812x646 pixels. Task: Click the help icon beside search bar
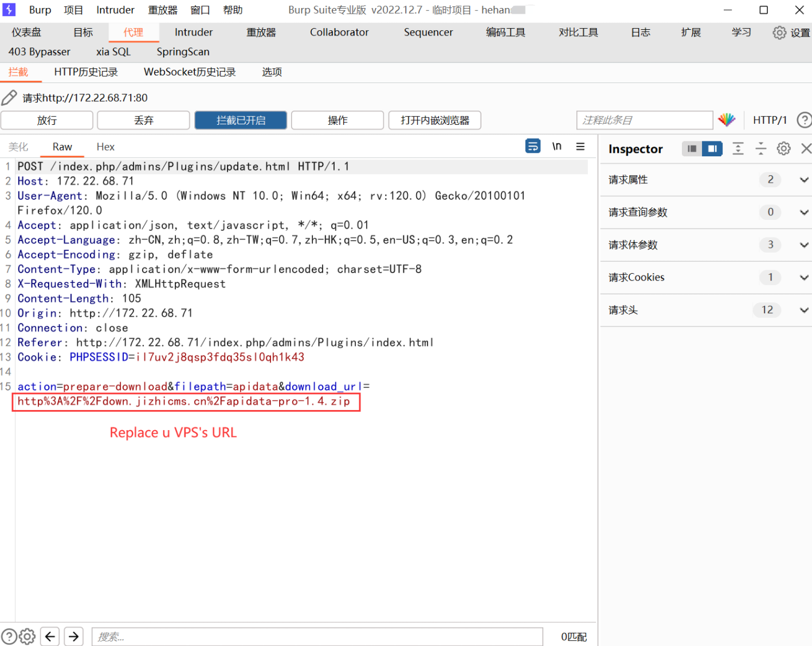click(x=9, y=636)
